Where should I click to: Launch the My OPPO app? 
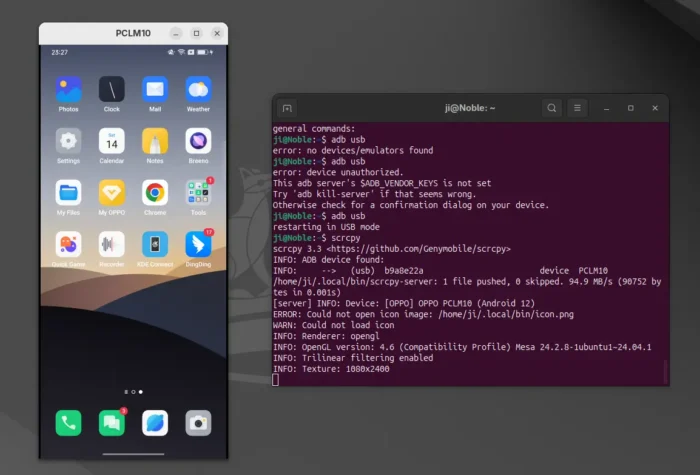point(112,193)
